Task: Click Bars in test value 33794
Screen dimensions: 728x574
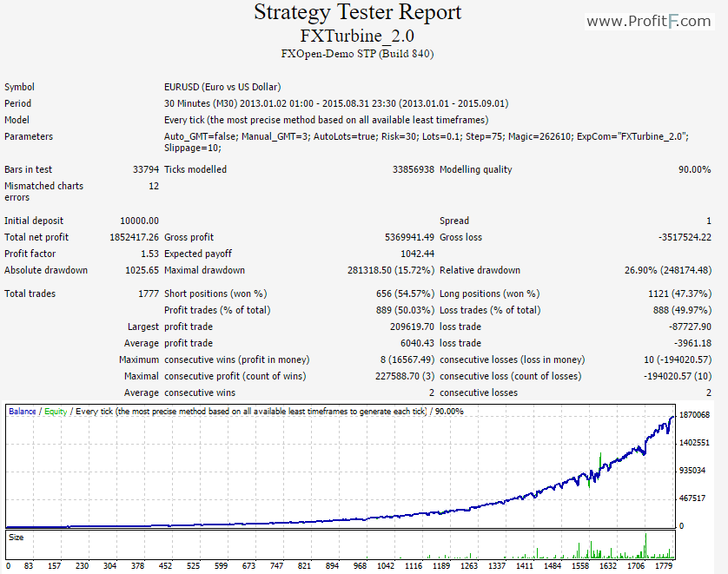Action: (x=146, y=170)
